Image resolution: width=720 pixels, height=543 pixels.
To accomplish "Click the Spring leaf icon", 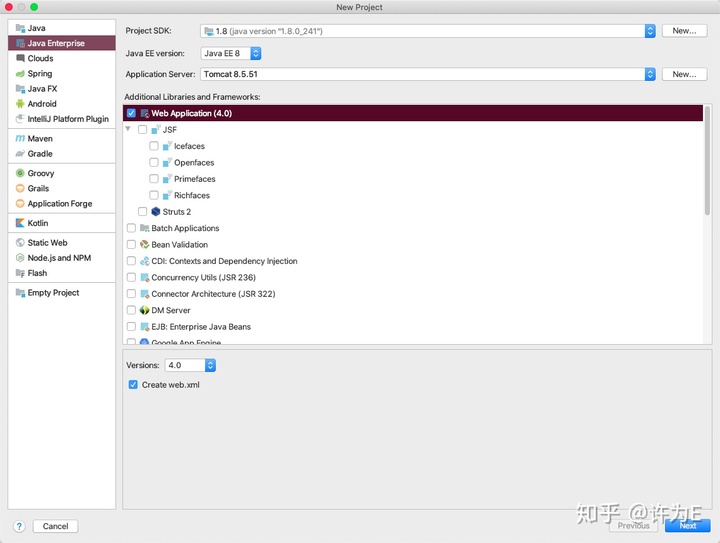I will click(20, 73).
